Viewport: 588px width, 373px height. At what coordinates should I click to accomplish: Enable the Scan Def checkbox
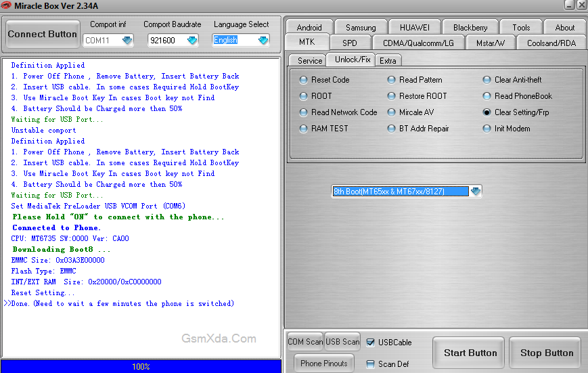371,364
